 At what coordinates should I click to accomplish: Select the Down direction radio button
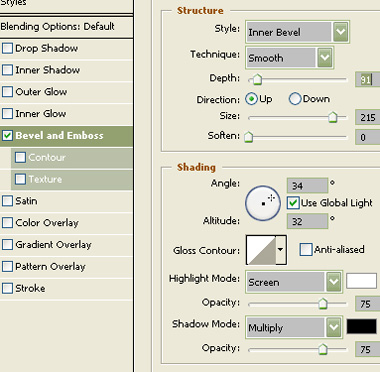point(295,99)
